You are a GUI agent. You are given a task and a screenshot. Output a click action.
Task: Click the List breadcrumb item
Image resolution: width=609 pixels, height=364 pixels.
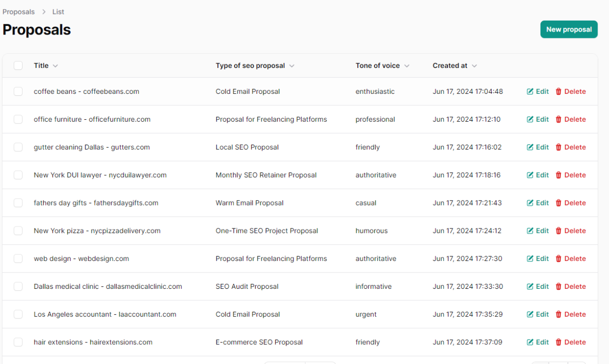pos(58,11)
